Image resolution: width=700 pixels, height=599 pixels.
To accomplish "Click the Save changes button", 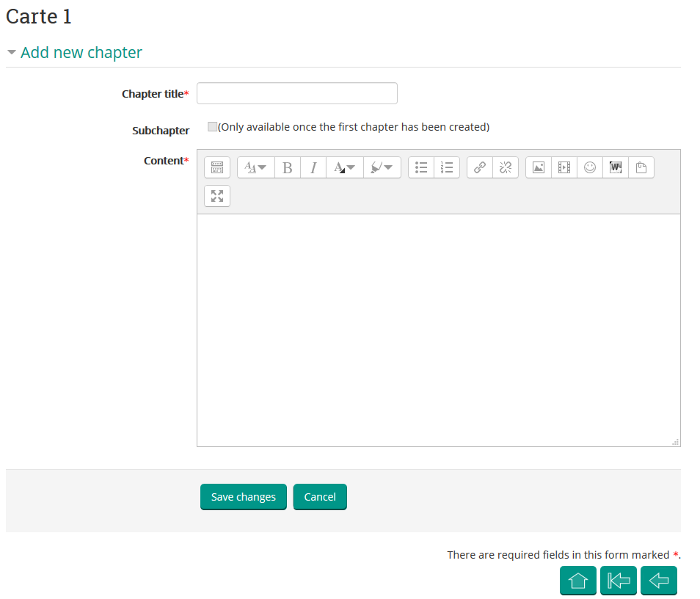I will click(244, 497).
